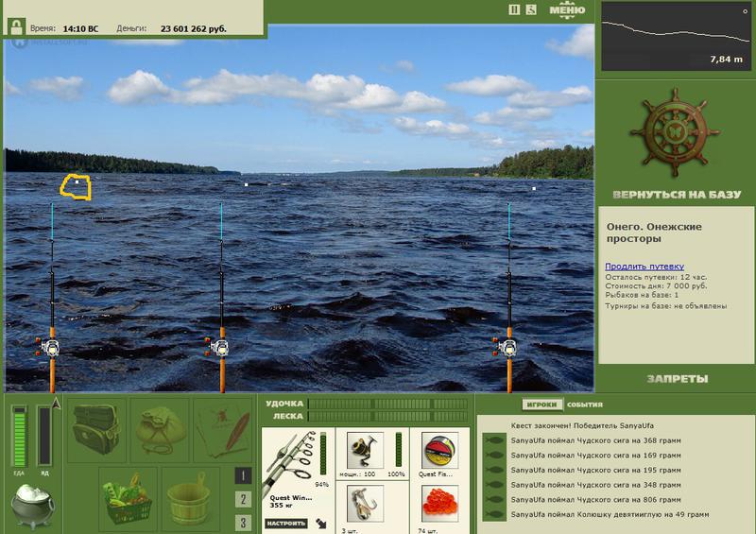Click the wooden bucket icon
Image resolution: width=756 pixels, height=534 pixels.
[191, 498]
